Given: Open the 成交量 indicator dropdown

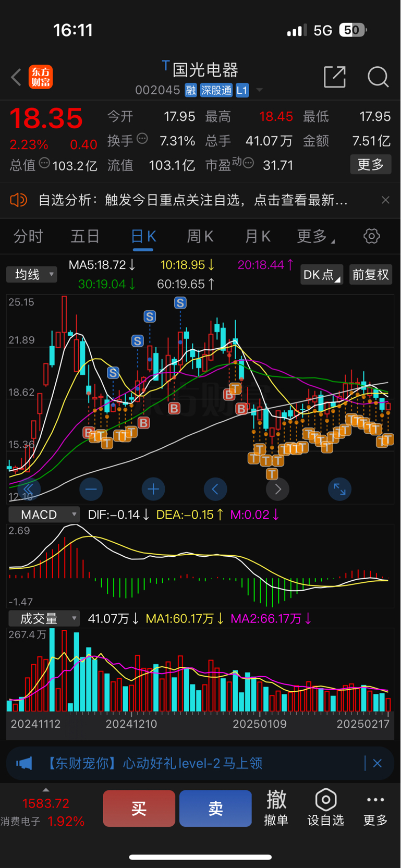Looking at the screenshot, I should click(44, 619).
